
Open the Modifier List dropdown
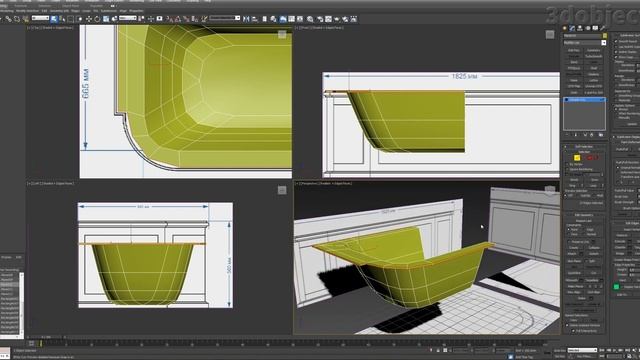584,42
